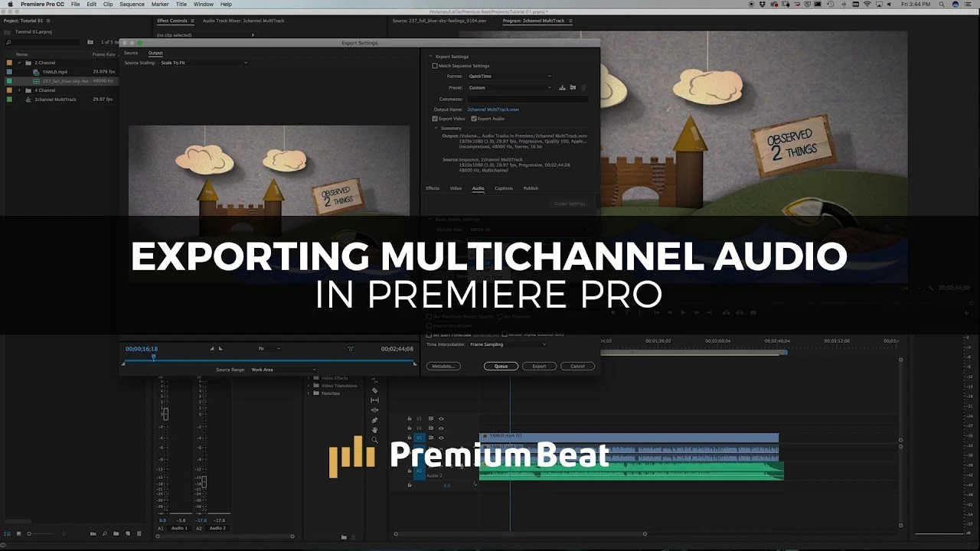This screenshot has width=980, height=551.
Task: Expand the Video Transitions effects folder
Action: (309, 386)
